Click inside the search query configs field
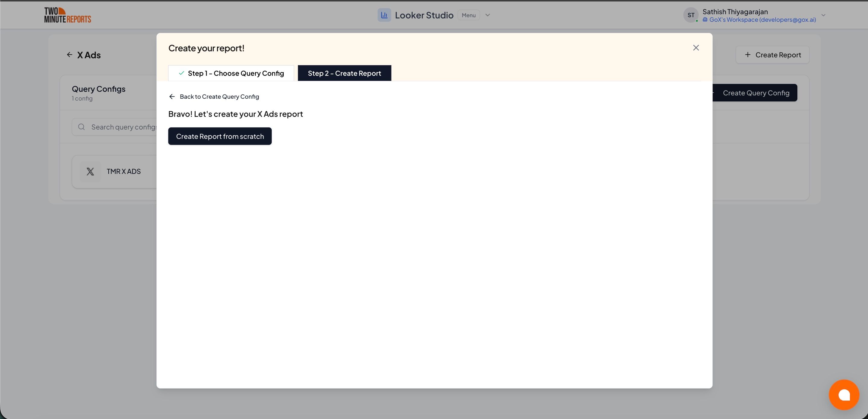The width and height of the screenshot is (868, 419). 125,127
